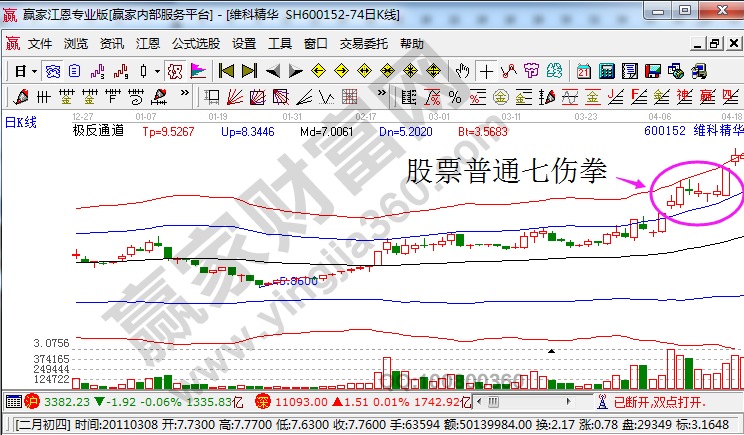Open the calendar icon showing 21
This screenshot has width=744, height=435.
pyautogui.click(x=584, y=71)
